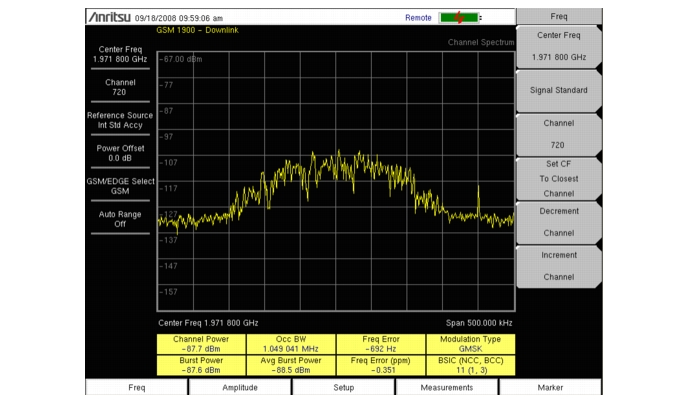Click Center Freq 1.971 800 GHz below the graph
The width and height of the screenshot is (689, 402).
click(x=208, y=323)
